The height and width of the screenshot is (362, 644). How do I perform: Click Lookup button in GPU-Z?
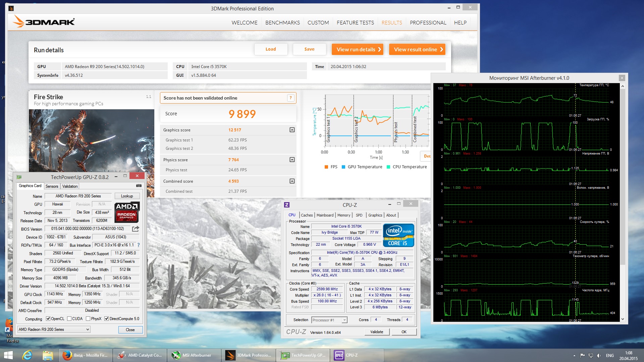tap(127, 196)
